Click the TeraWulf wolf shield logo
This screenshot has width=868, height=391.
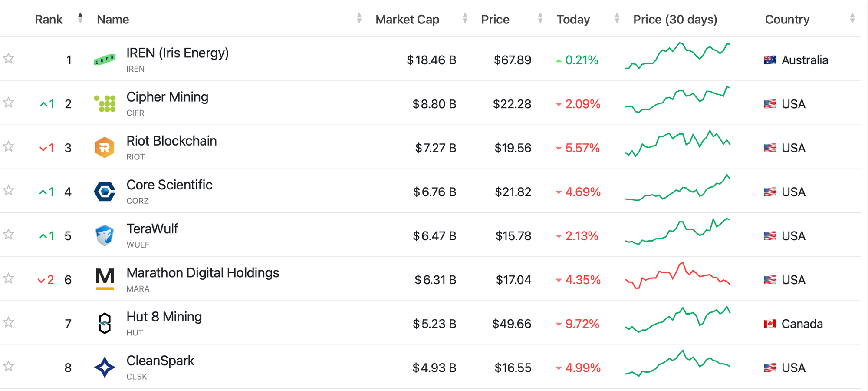point(105,235)
